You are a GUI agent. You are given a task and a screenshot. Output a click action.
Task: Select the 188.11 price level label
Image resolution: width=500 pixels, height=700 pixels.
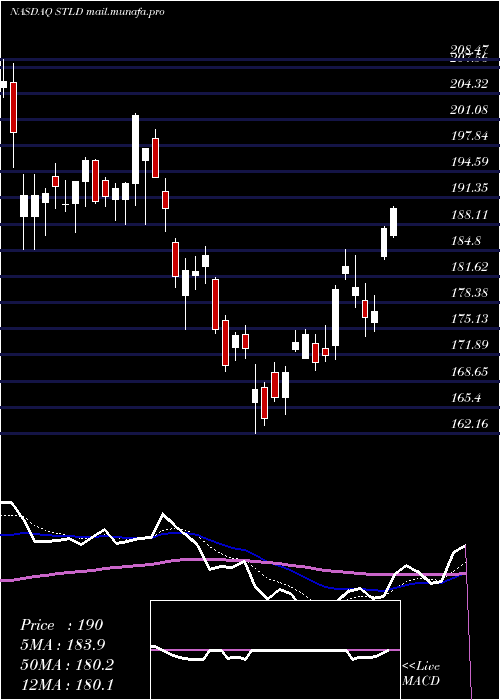(469, 214)
